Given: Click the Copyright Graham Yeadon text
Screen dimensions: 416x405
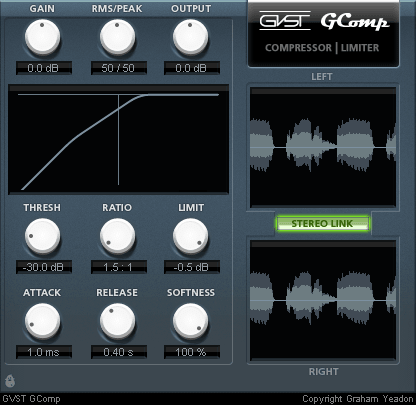Looking at the screenshot, I should [x=357, y=399].
